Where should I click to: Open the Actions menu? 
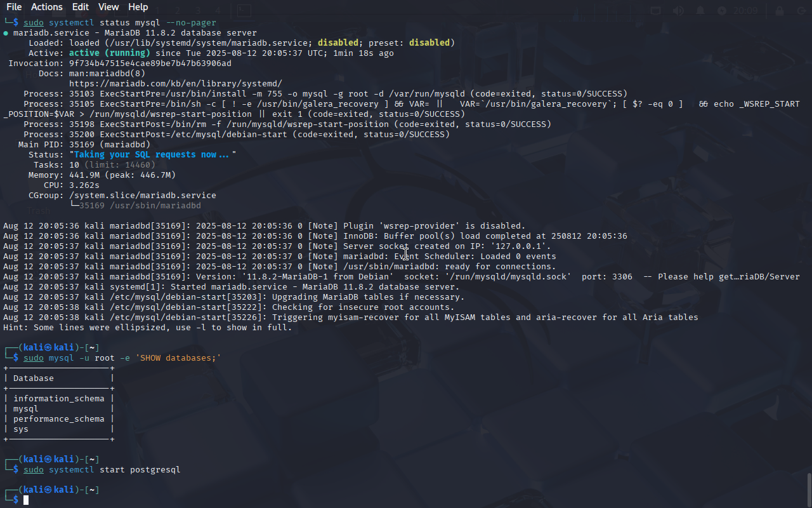click(47, 7)
